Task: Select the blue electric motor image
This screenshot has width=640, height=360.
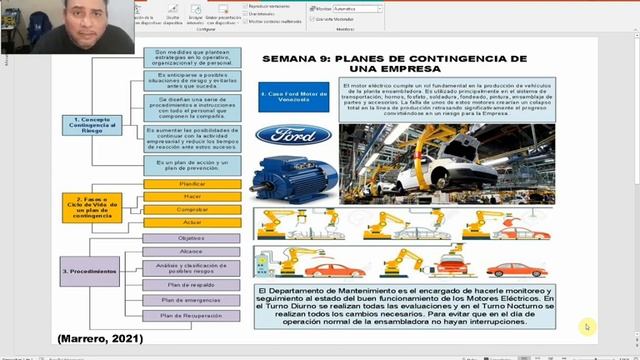Action: pos(294,179)
